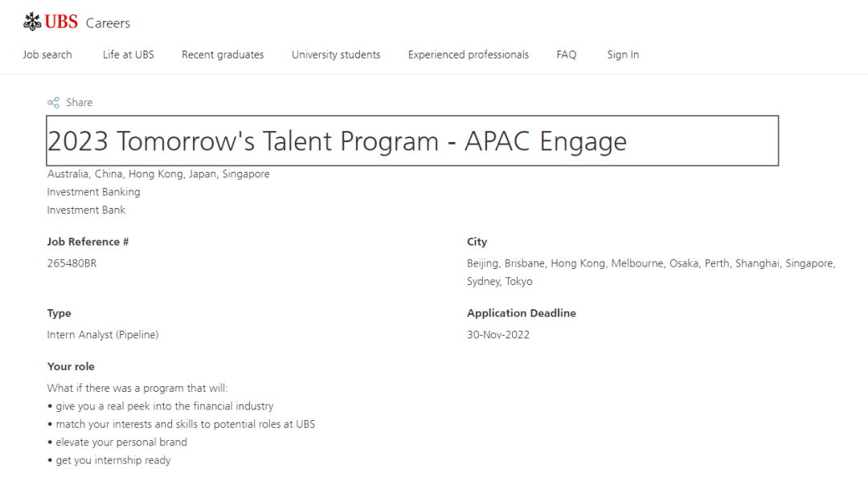Click the UBS three keys logo icon

click(32, 22)
